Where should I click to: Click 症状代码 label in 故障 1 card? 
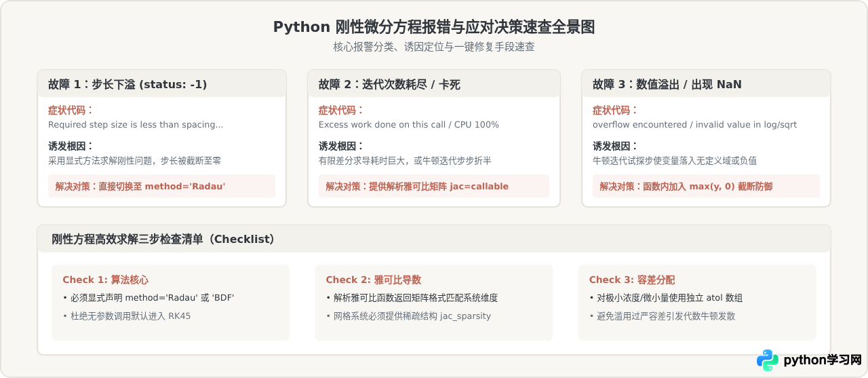(x=71, y=110)
